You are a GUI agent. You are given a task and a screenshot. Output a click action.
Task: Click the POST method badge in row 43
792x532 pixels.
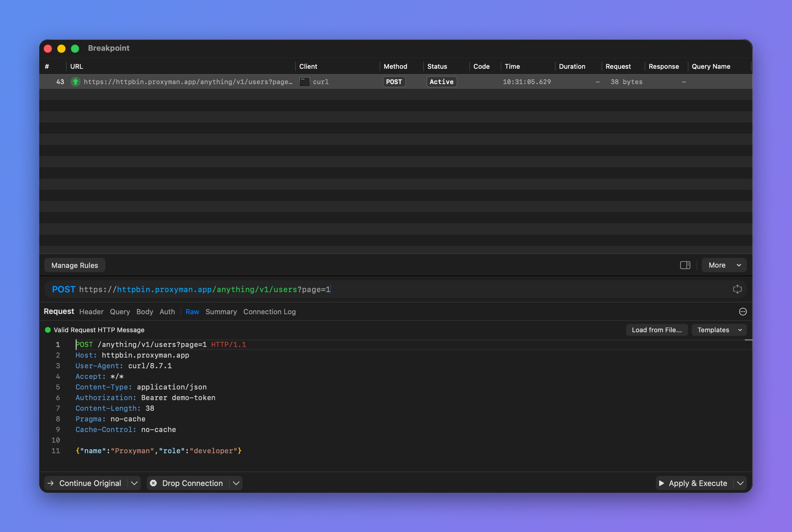tap(394, 82)
